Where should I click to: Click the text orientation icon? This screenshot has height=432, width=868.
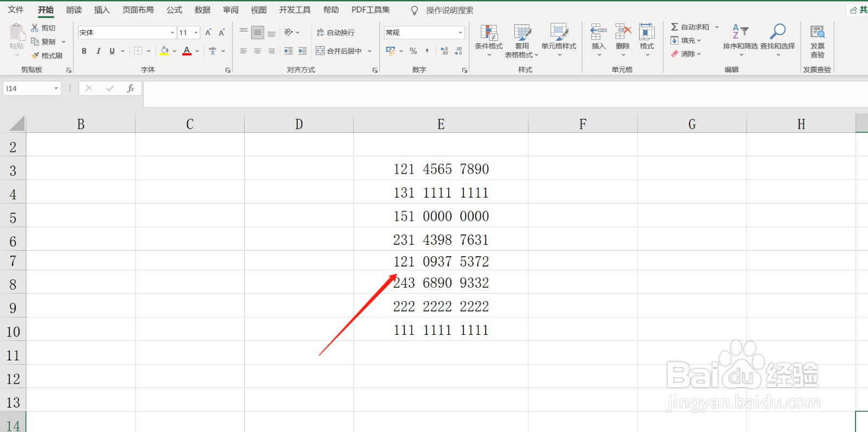point(289,33)
